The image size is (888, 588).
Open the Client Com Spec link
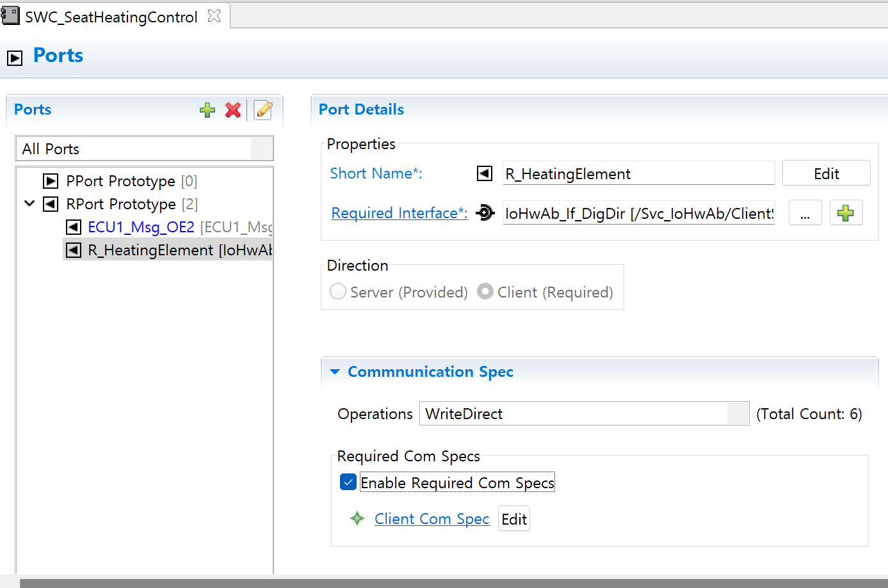432,519
